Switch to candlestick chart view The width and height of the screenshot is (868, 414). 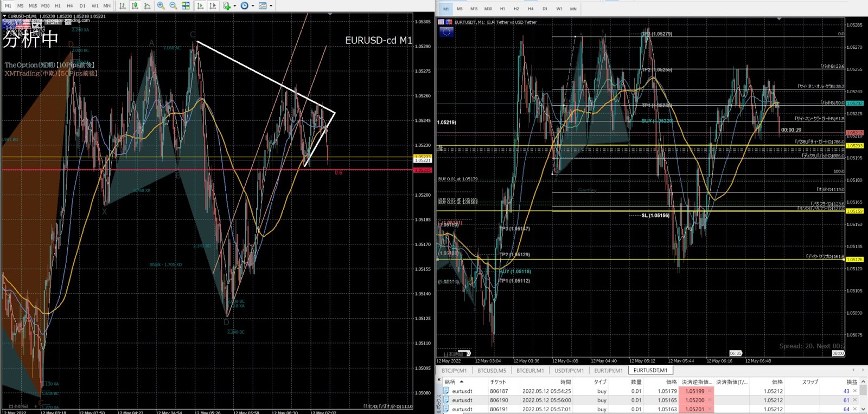coord(135,5)
